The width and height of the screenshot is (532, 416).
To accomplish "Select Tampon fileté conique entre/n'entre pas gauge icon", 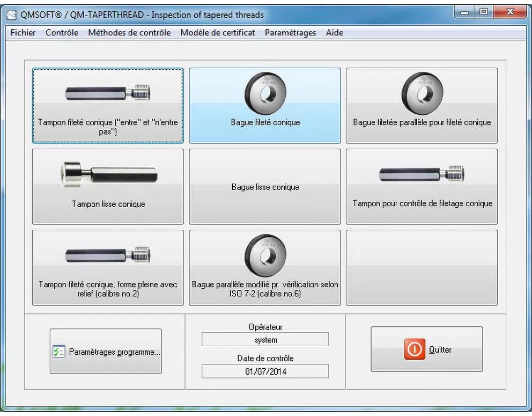I will click(108, 93).
